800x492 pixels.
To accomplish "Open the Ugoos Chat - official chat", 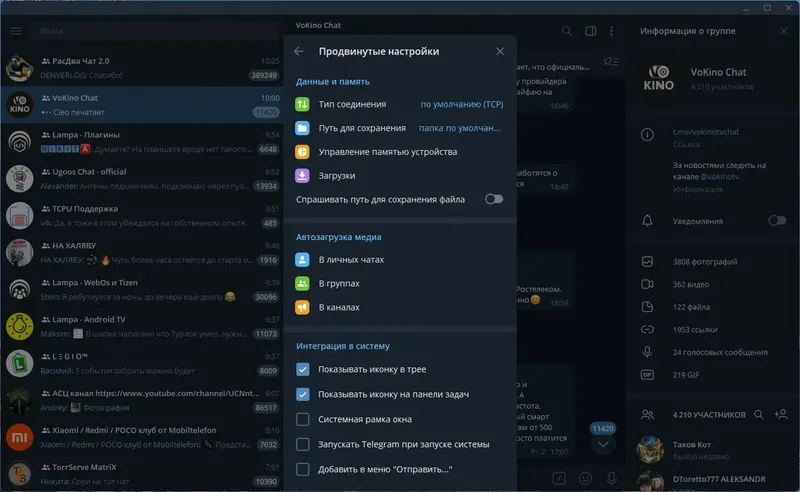I will click(142, 179).
